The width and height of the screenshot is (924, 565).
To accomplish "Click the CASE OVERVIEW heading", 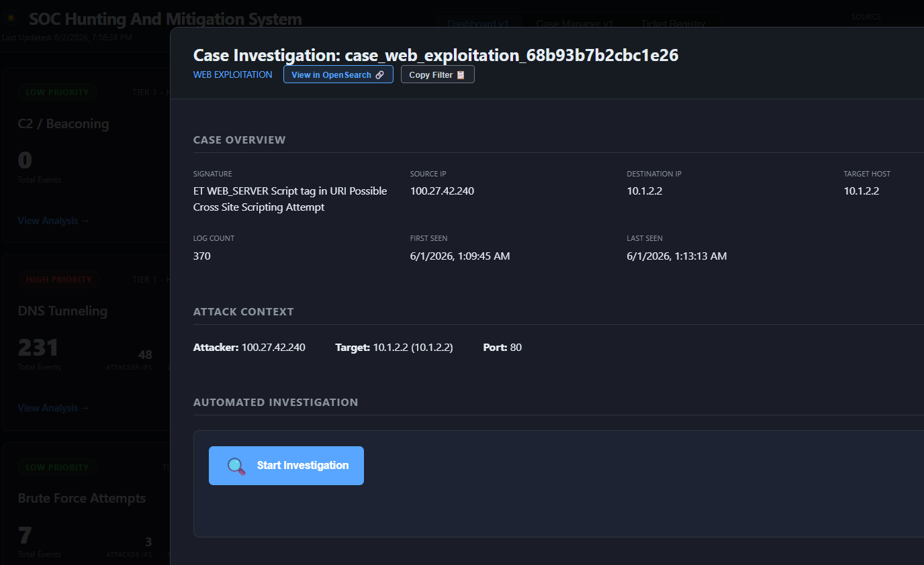I will coord(240,140).
